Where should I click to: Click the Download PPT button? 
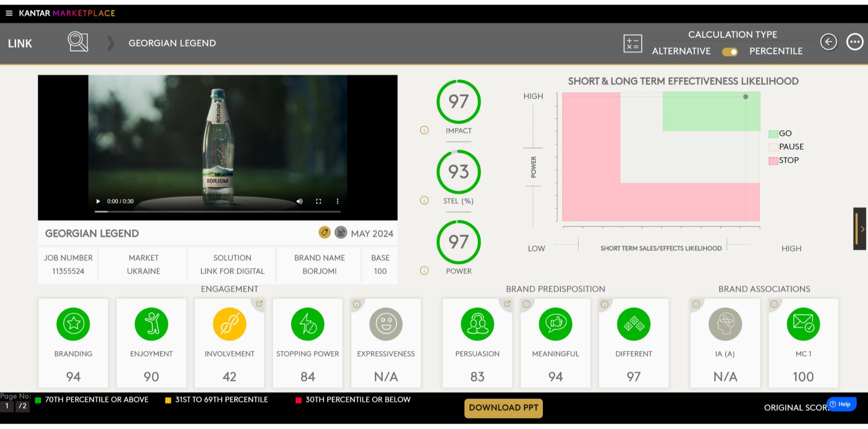tap(503, 408)
